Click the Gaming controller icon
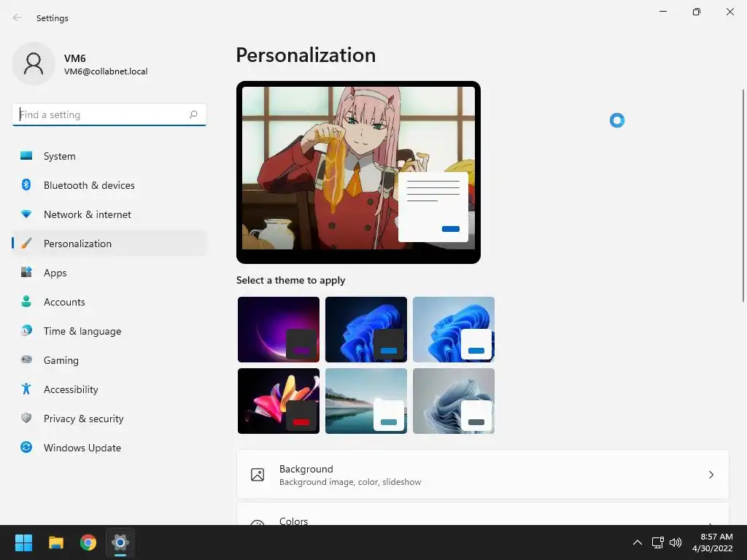The height and width of the screenshot is (560, 747). coord(26,360)
